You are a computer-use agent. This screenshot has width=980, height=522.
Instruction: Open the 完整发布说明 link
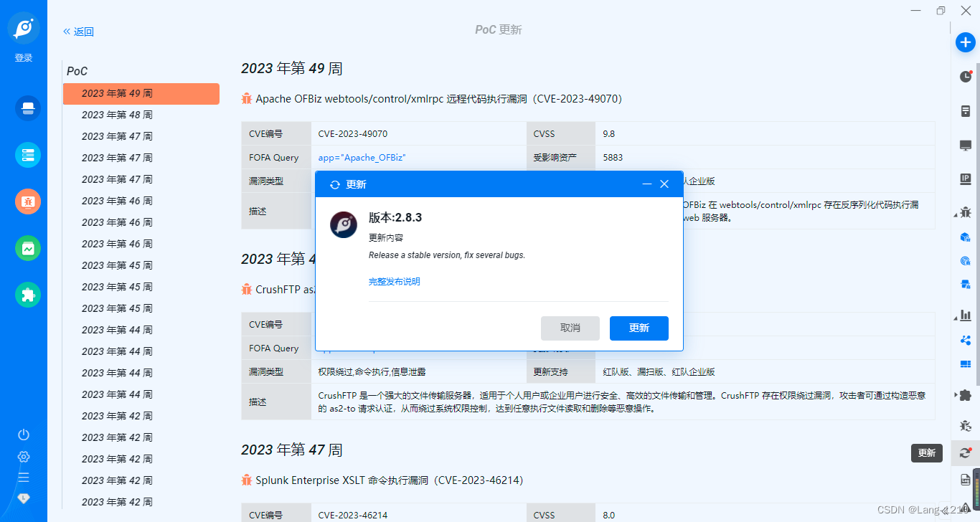click(x=395, y=282)
